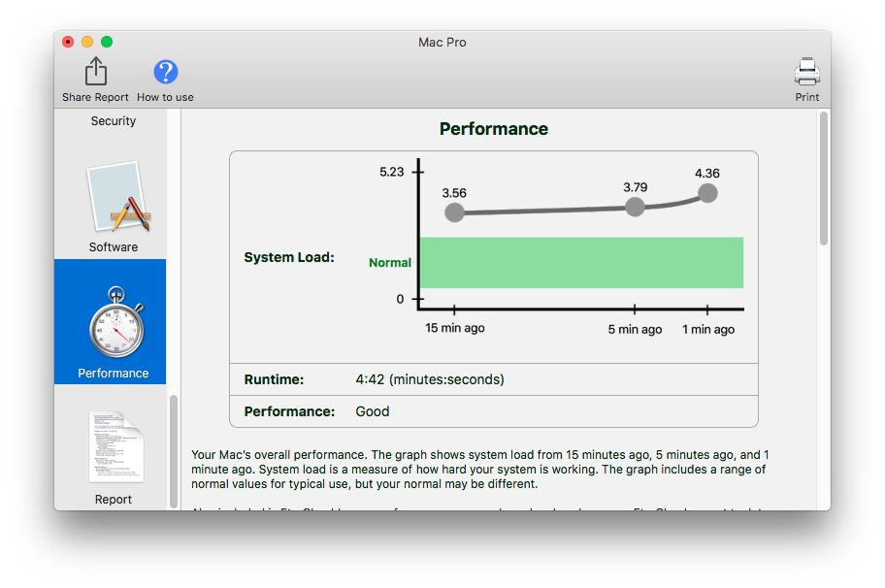Open the How to use help icon
The width and height of the screenshot is (885, 588).
coord(165,72)
